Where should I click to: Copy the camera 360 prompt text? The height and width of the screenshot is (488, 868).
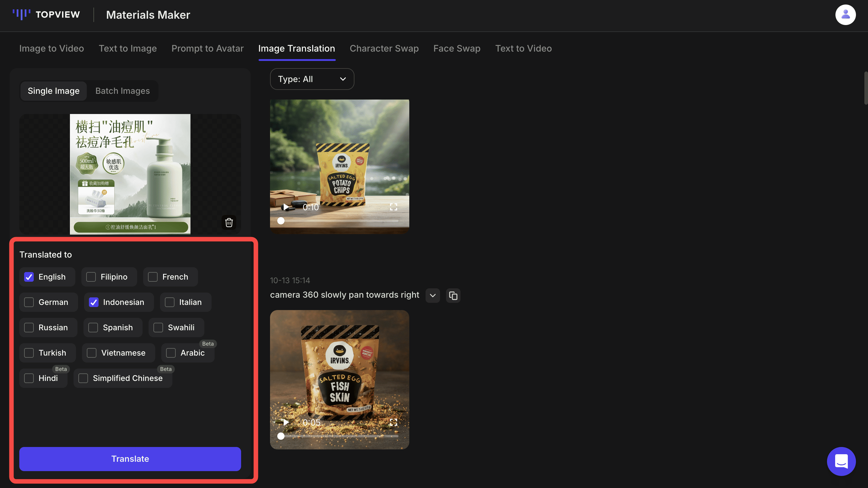coord(453,296)
